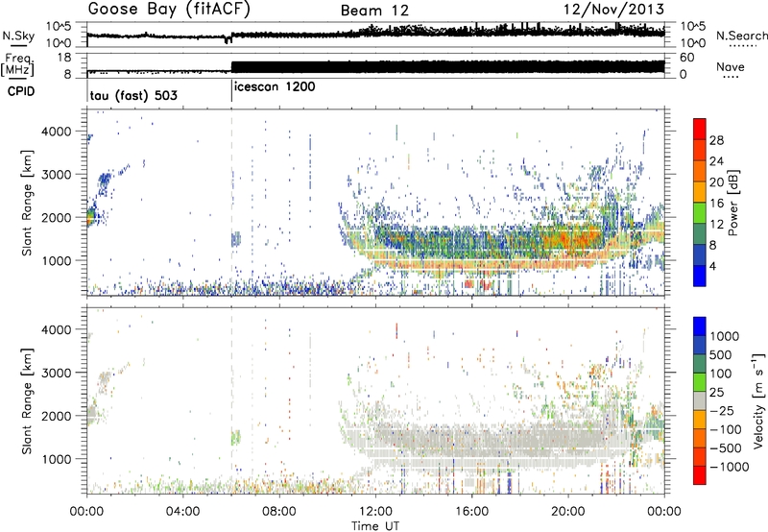Image resolution: width=768 pixels, height=532 pixels.
Task: Click the dashed CPID change line in Power panel
Action: pyautogui.click(x=231, y=203)
